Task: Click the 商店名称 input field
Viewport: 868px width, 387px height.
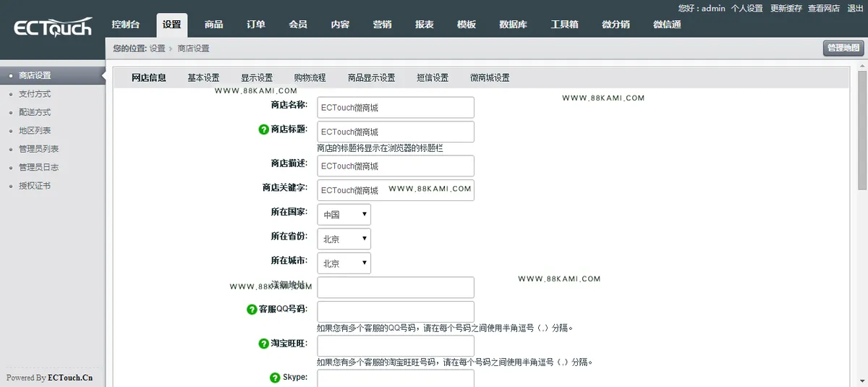Action: (396, 108)
